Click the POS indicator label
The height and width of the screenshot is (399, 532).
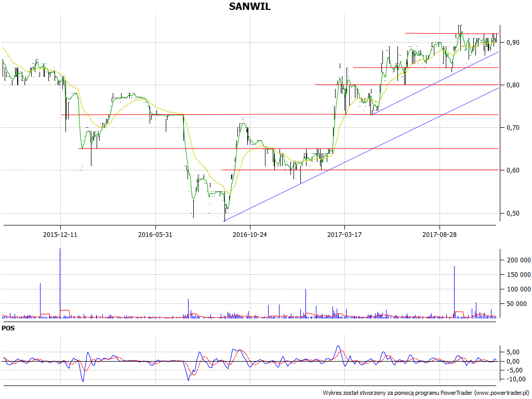coord(8,328)
